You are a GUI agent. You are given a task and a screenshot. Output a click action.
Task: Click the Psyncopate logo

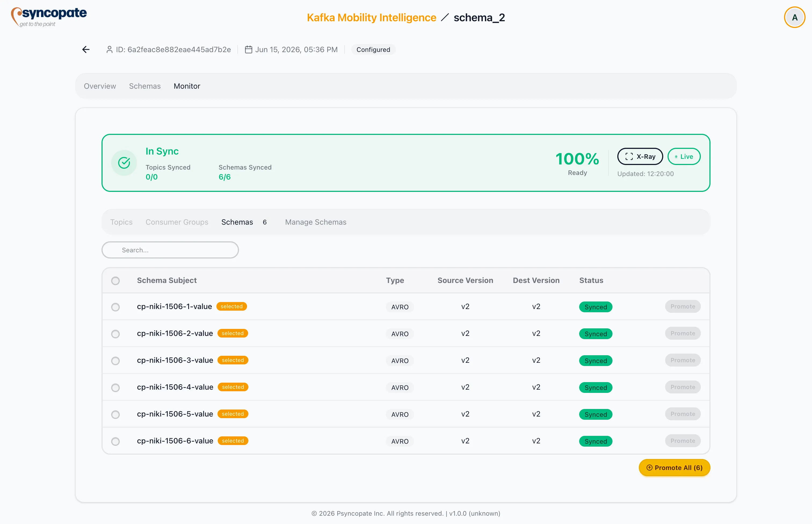pos(49,17)
